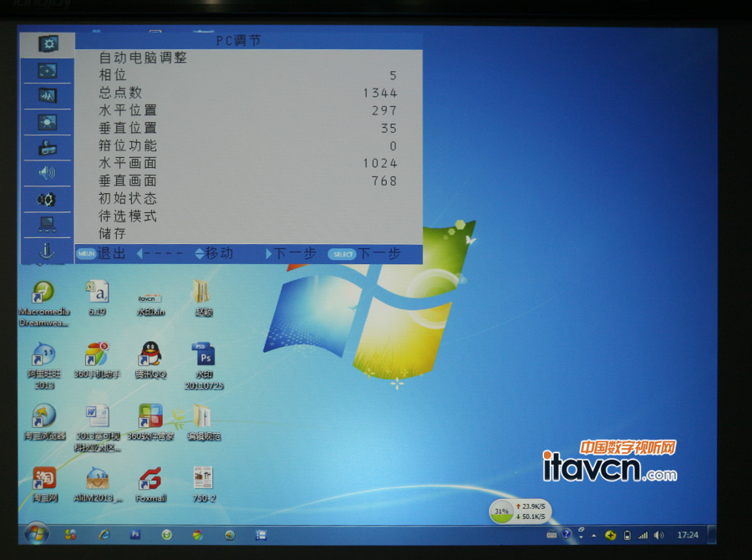Open Photoshop from the taskbar
The width and height of the screenshot is (752, 560).
(x=135, y=534)
